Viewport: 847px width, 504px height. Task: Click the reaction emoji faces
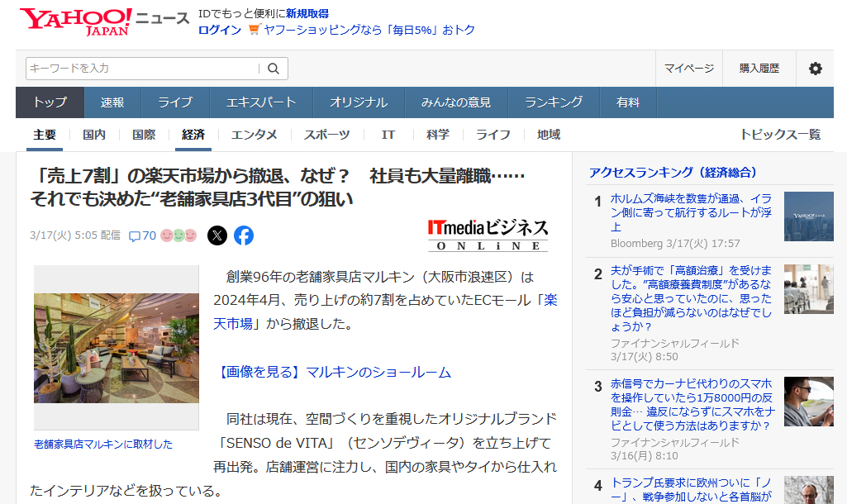(x=178, y=235)
